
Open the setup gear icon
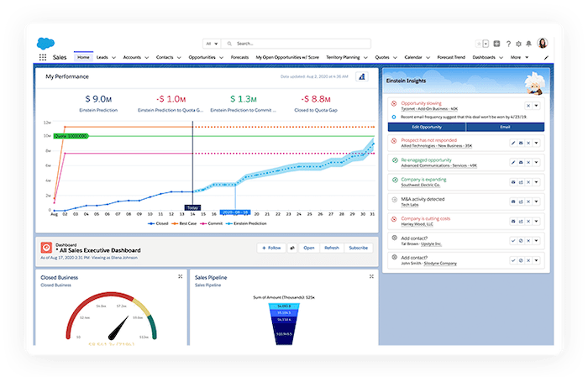518,43
